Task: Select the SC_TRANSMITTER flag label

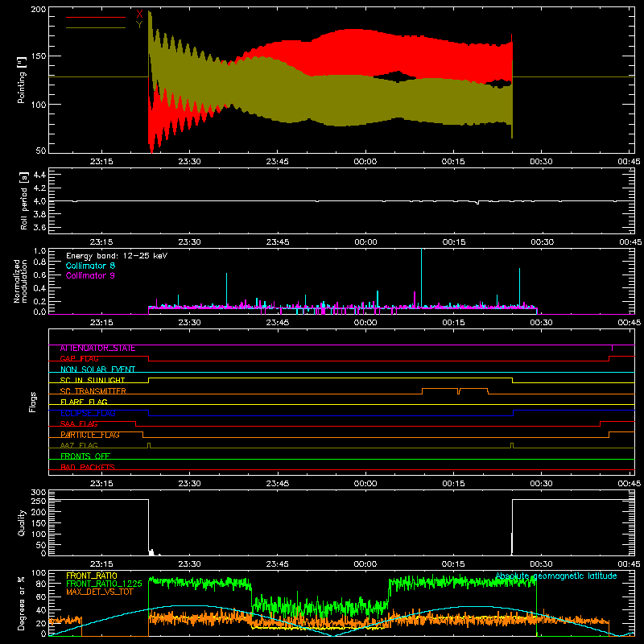Action: (x=93, y=391)
